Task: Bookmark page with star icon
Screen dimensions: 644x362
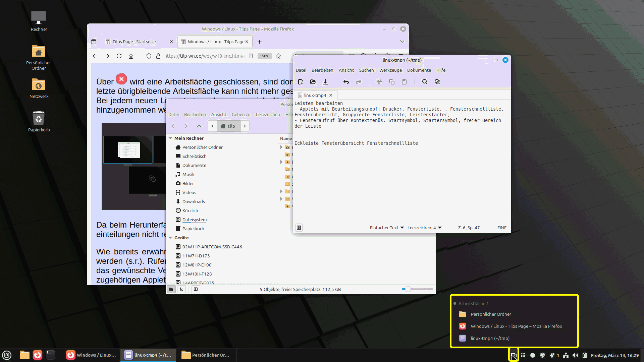Action: [x=278, y=56]
